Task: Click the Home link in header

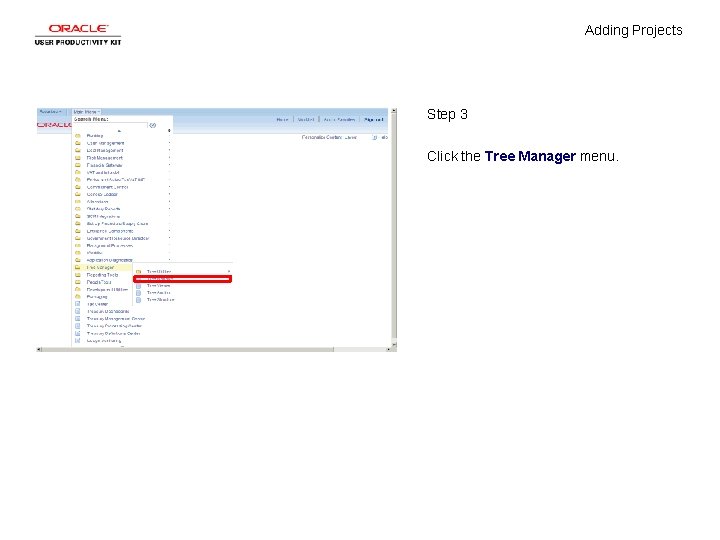Action: click(282, 119)
